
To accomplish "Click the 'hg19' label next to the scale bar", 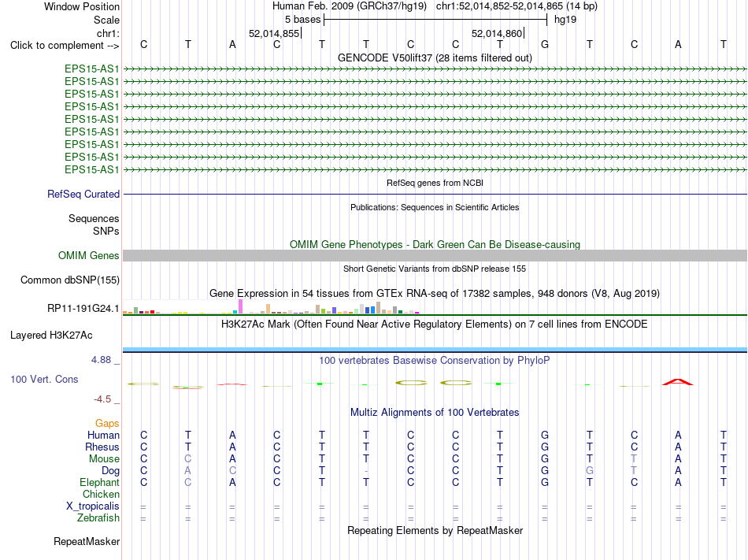I will point(565,20).
